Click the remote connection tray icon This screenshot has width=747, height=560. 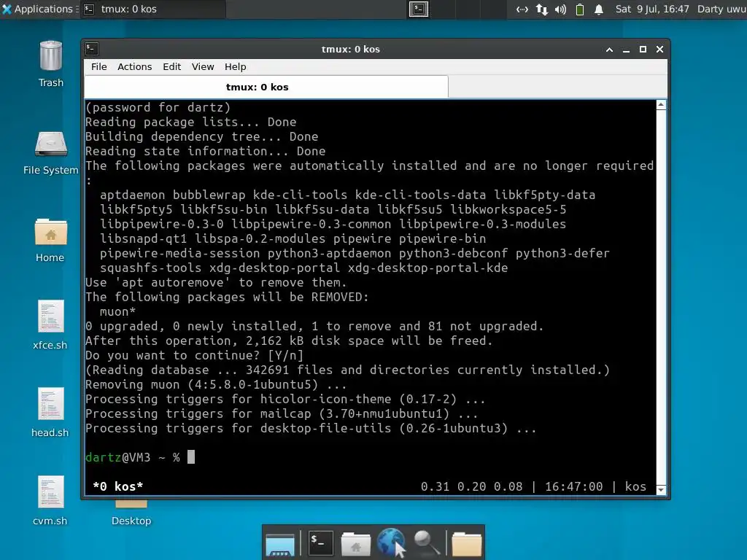(x=522, y=9)
